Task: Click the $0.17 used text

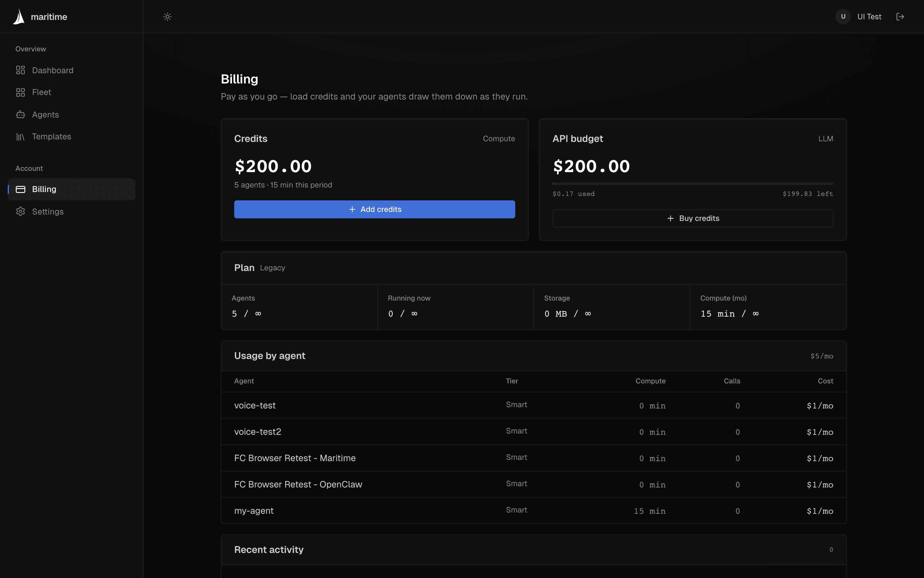Action: [x=574, y=194]
